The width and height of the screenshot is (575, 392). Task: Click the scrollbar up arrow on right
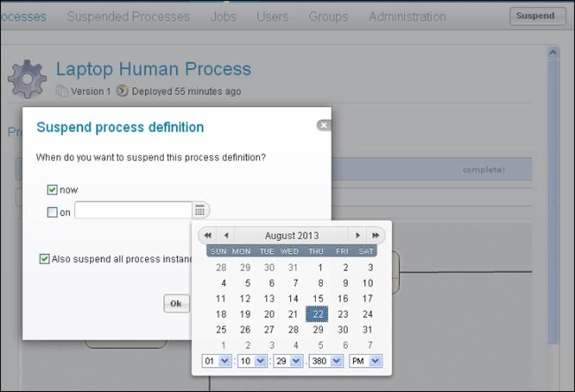[553, 53]
